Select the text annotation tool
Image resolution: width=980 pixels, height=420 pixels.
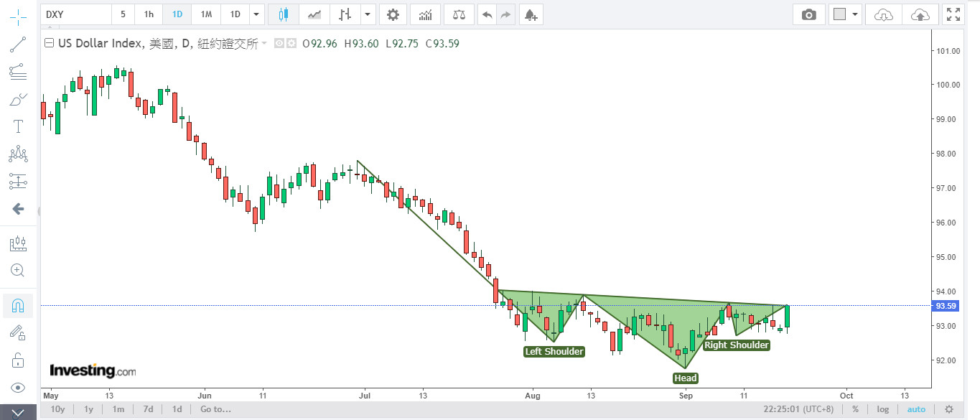point(18,126)
